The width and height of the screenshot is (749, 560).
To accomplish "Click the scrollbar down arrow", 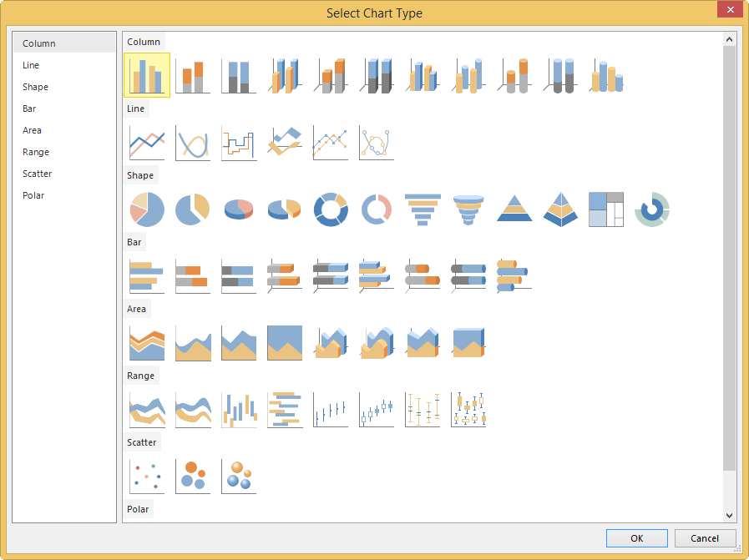I will [729, 515].
